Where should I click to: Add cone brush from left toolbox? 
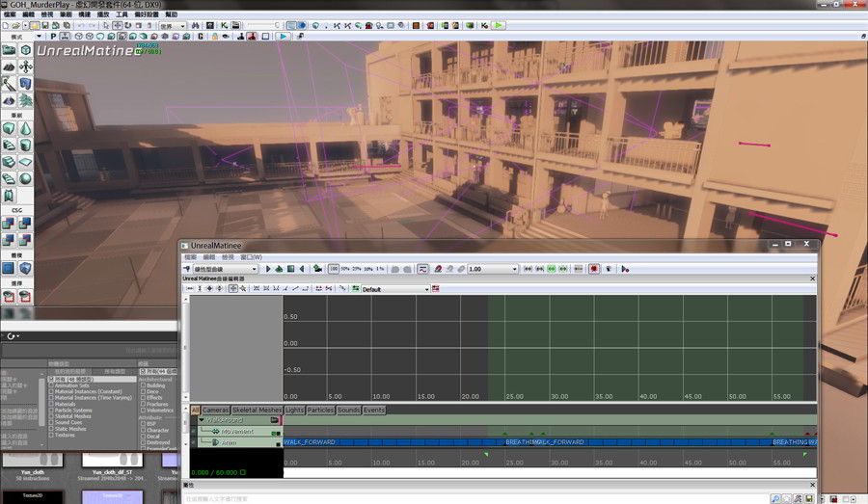pos(25,128)
